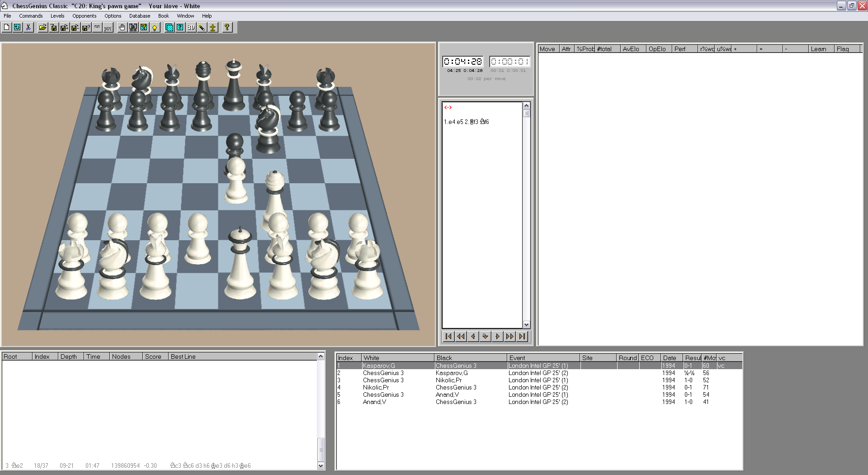Open the Database menu
The width and height of the screenshot is (868, 475).
(x=140, y=16)
